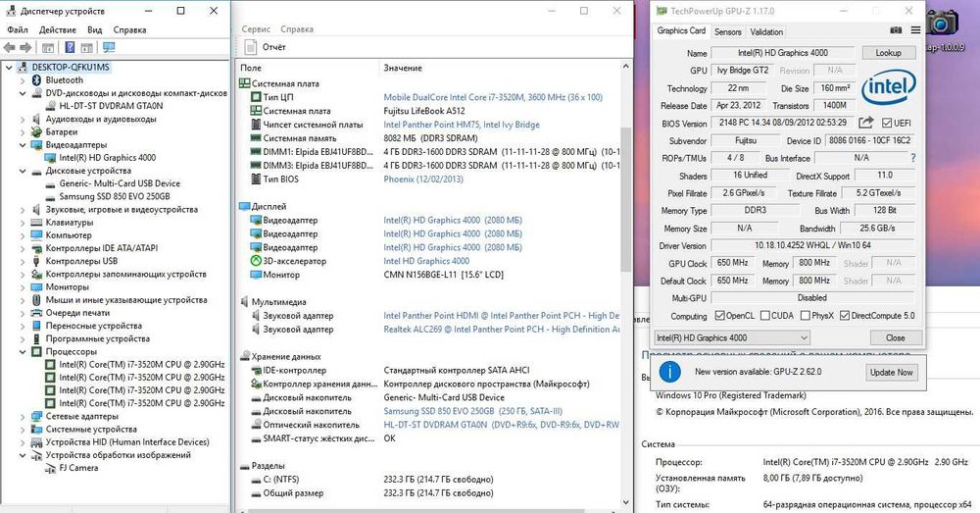Image resolution: width=980 pixels, height=513 pixels.
Task: Enable the PhysX checkbox
Action: tap(805, 316)
